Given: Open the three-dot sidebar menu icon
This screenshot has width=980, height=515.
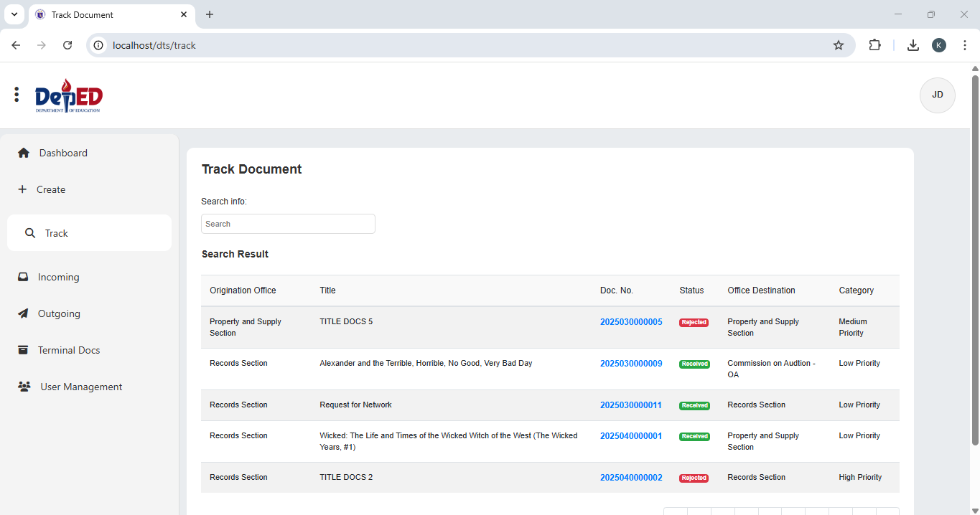Looking at the screenshot, I should (x=17, y=95).
